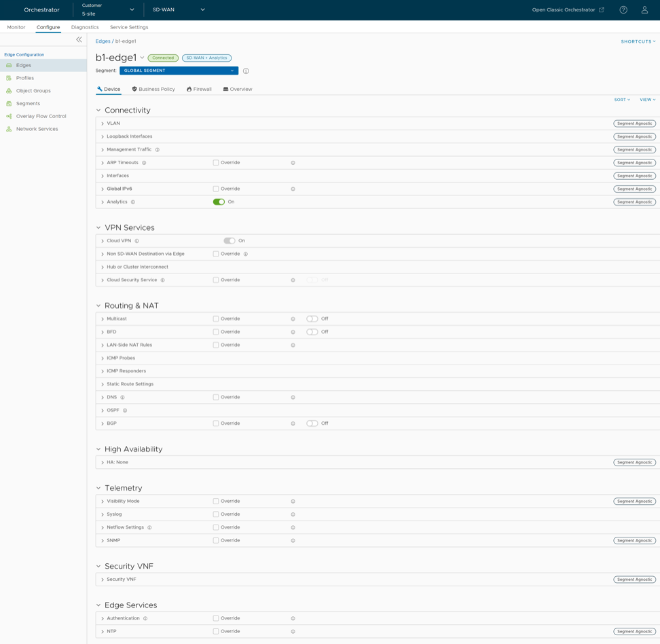Open the Global Segment dropdown
This screenshot has height=644, width=660.
[179, 71]
